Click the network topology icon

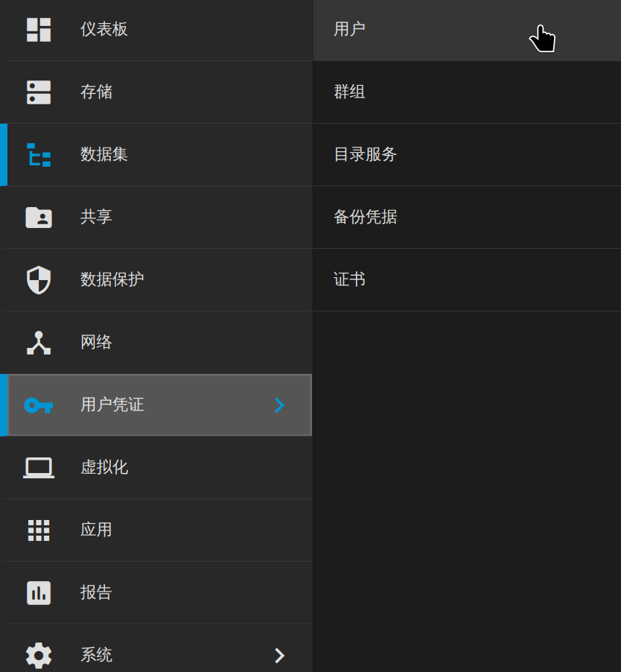pyautogui.click(x=39, y=343)
